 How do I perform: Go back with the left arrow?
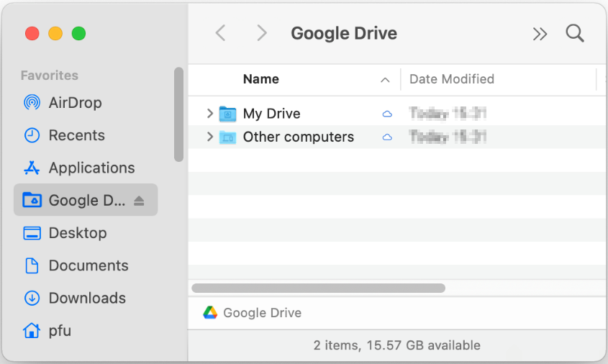pos(221,33)
